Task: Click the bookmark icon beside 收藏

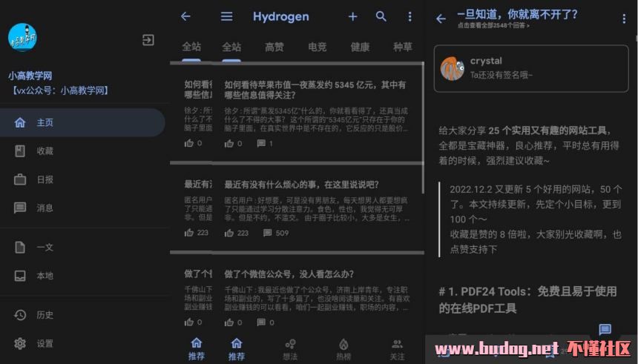Action: click(20, 151)
